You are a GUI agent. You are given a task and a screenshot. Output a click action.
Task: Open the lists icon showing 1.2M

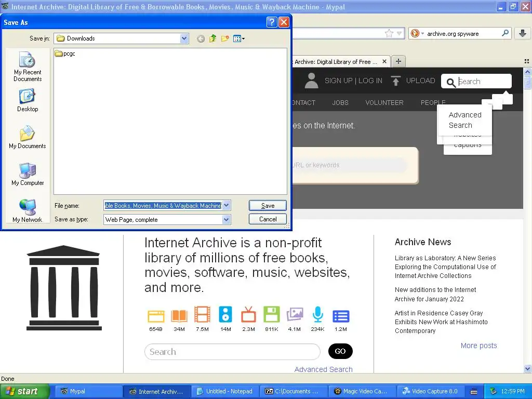click(341, 316)
